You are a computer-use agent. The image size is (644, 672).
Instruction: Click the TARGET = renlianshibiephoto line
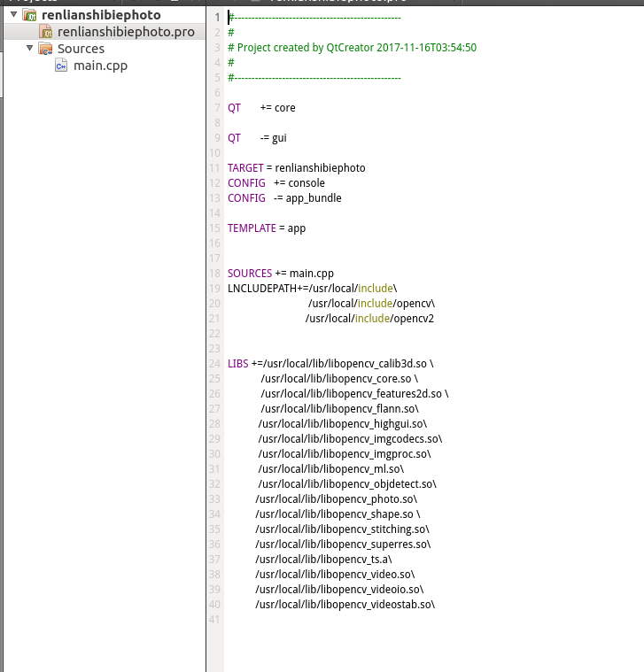[296, 168]
